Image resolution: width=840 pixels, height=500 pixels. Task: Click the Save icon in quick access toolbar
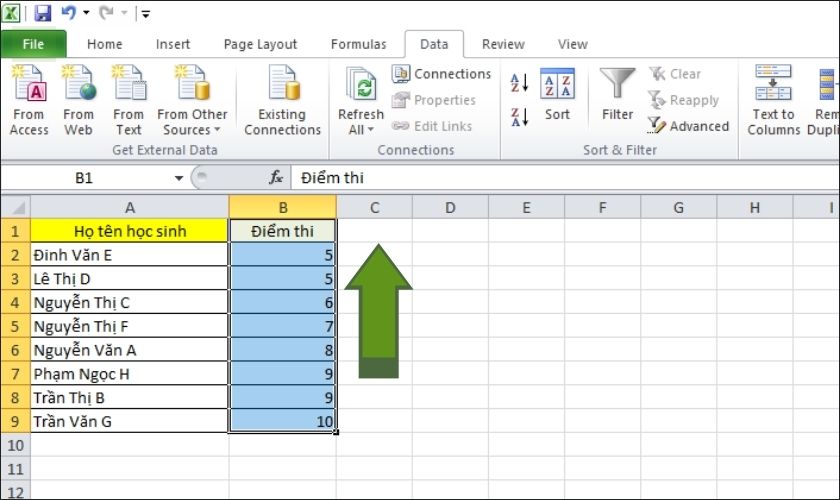point(42,13)
